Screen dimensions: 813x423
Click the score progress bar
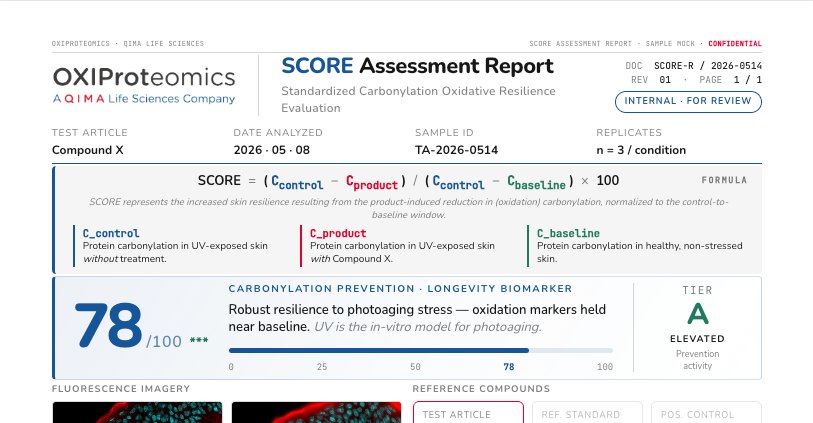click(x=420, y=350)
